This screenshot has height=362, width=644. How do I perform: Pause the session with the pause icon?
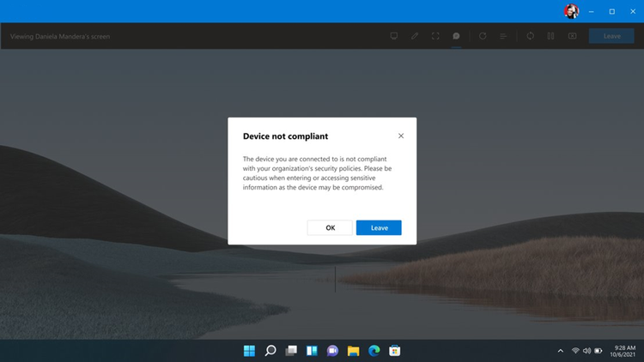click(550, 36)
